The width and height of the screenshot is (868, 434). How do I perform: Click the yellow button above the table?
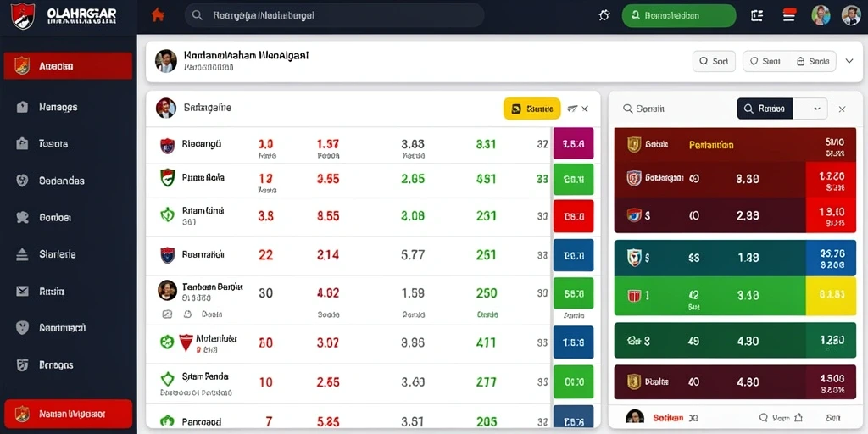532,108
